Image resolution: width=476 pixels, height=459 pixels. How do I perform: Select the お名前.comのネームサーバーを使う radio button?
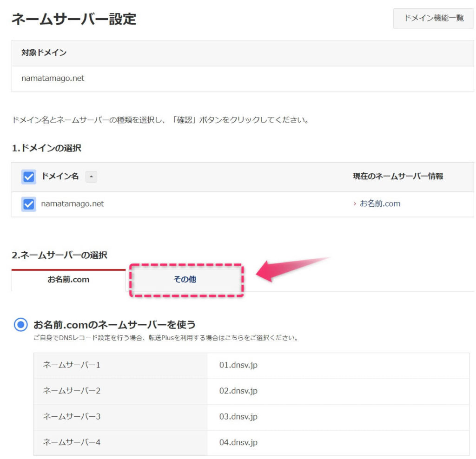pos(20,325)
